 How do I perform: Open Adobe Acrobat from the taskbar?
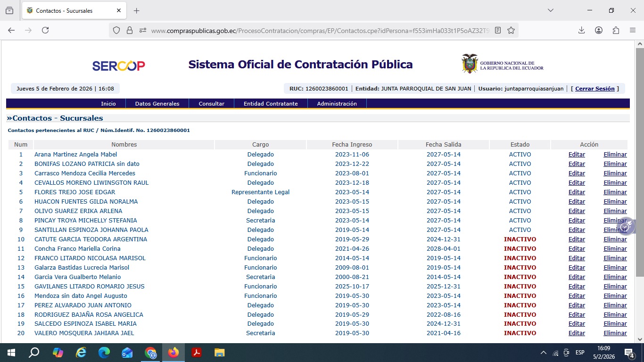pos(197,353)
